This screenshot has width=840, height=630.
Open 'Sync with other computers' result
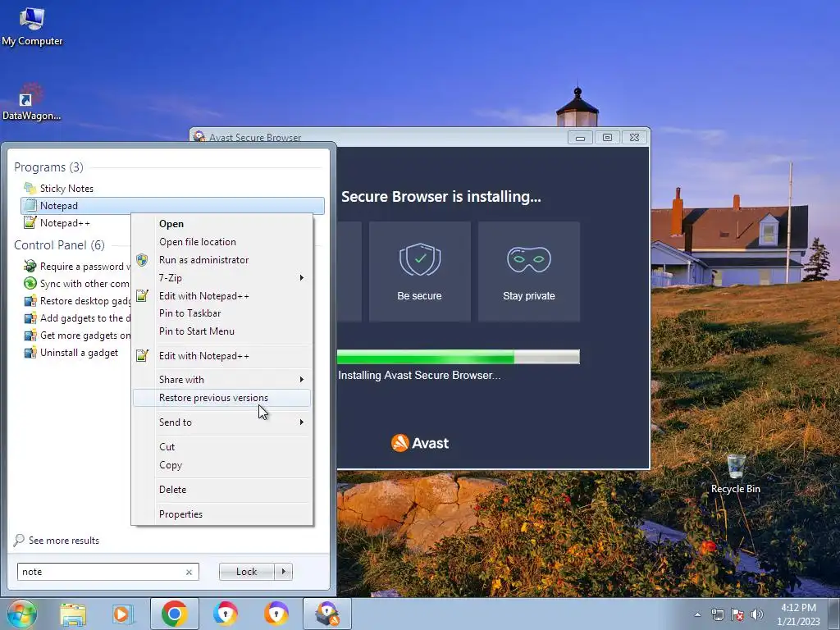(x=76, y=283)
